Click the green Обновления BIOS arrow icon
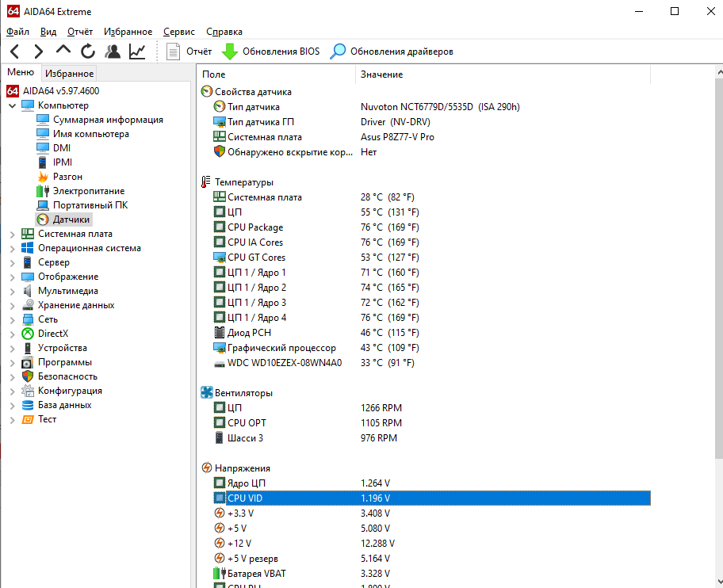This screenshot has width=723, height=588. tap(230, 52)
